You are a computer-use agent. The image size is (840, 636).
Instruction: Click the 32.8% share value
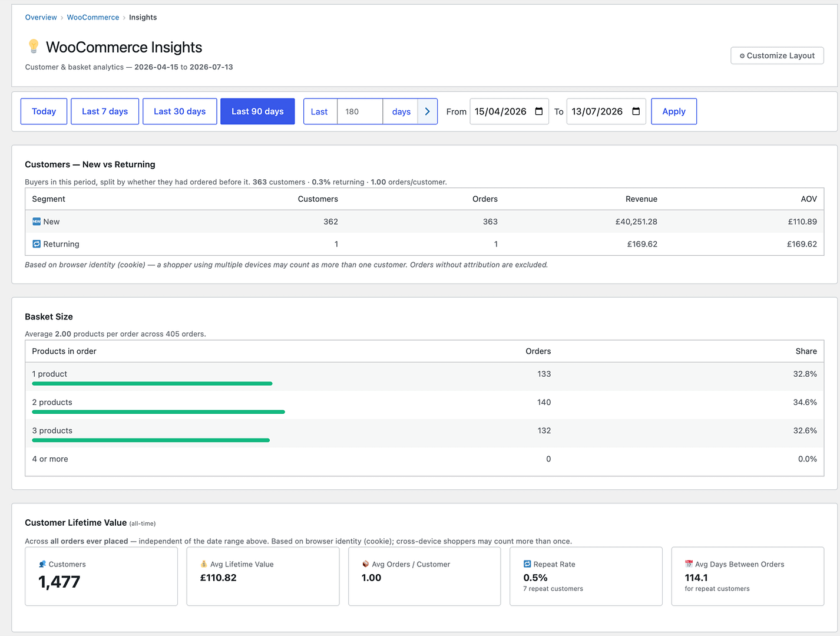point(805,374)
